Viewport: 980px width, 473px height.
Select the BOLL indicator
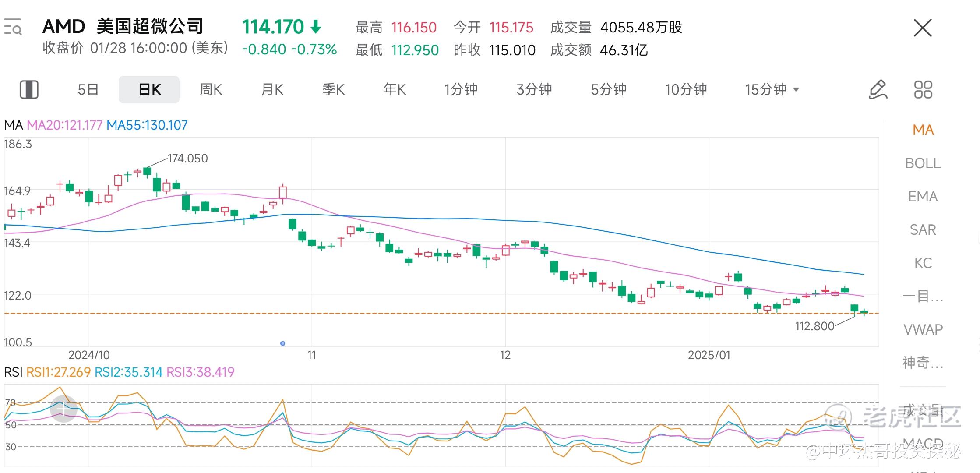coord(923,163)
